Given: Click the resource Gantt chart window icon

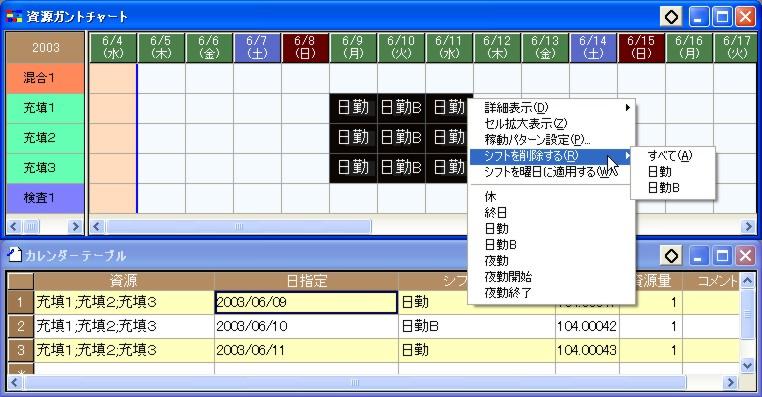Looking at the screenshot, I should [x=14, y=17].
